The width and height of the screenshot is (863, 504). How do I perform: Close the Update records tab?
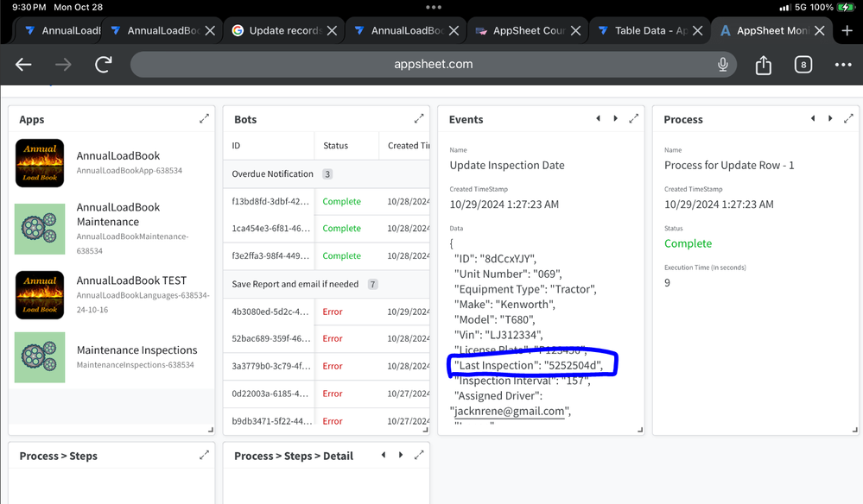pos(332,31)
